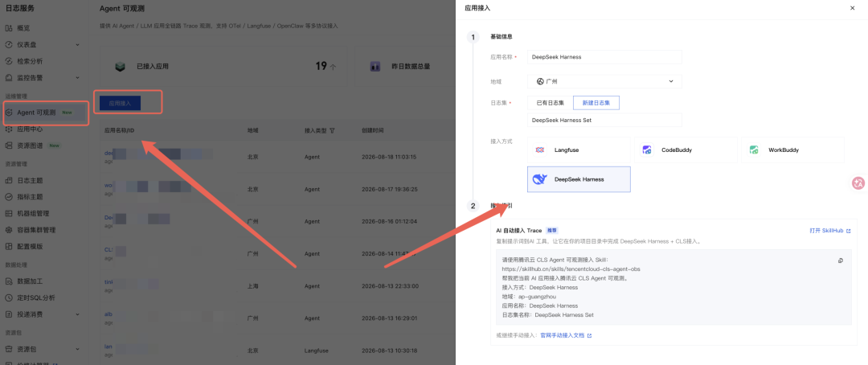
Task: Expand the 投递消费 chevron in sidebar
Action: 77,314
